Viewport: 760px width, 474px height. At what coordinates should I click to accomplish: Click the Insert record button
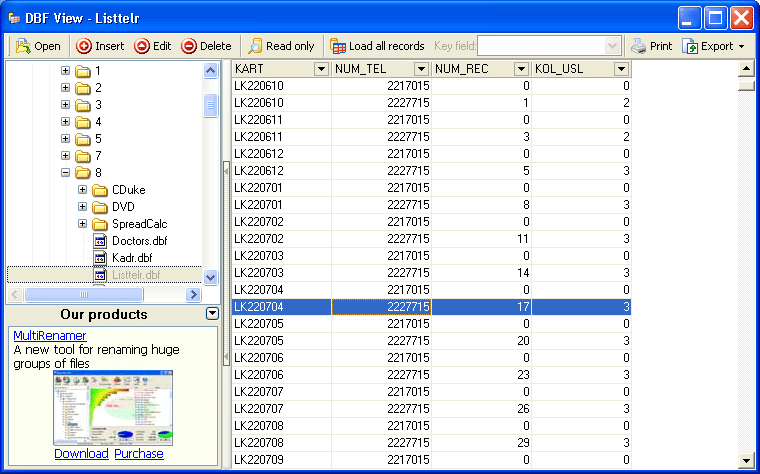(100, 46)
